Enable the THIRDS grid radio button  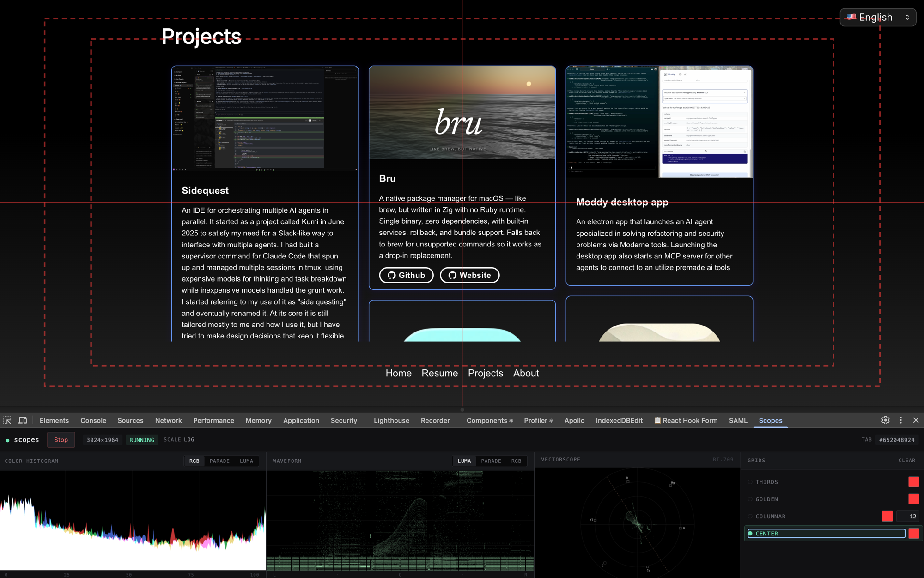[x=750, y=482]
